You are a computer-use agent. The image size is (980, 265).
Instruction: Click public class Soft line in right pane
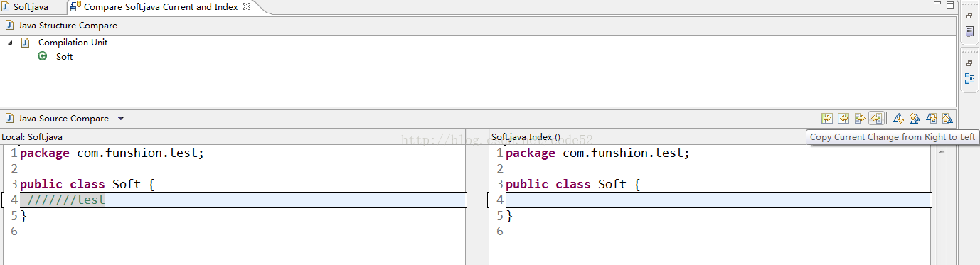click(573, 185)
